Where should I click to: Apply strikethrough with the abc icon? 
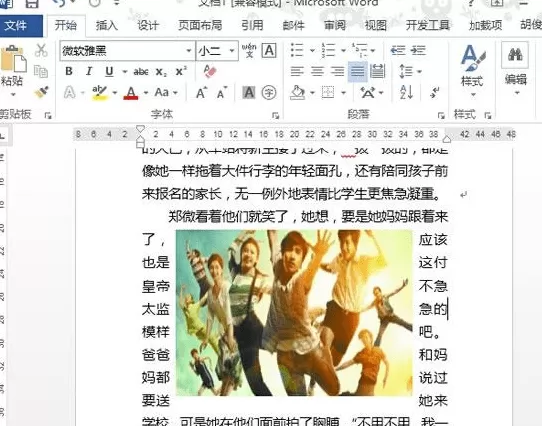pos(141,72)
